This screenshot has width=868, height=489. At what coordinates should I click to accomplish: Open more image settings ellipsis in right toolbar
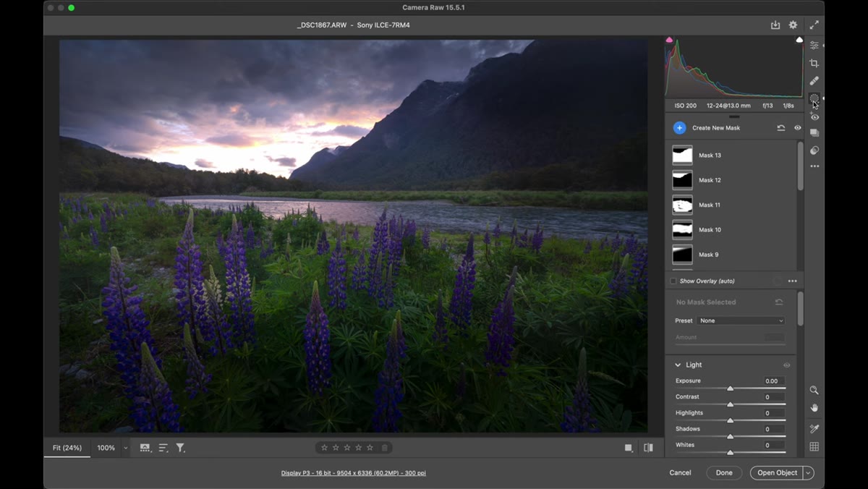coord(814,166)
